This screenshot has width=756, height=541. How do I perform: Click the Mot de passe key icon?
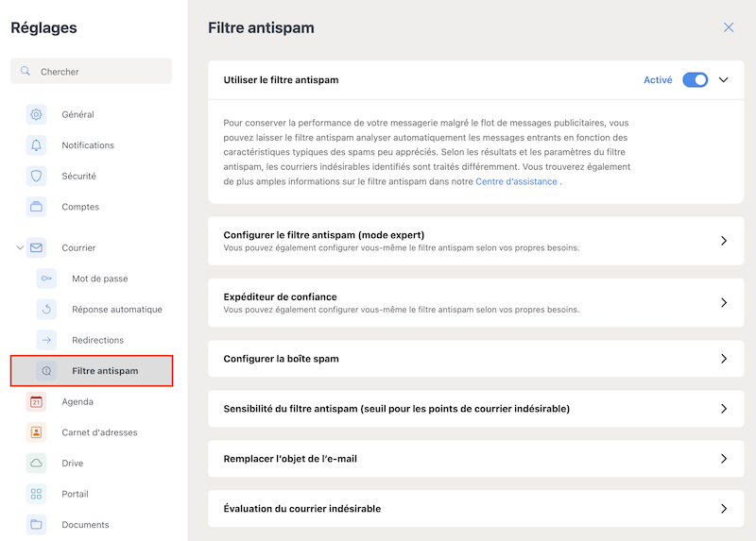[x=46, y=279]
